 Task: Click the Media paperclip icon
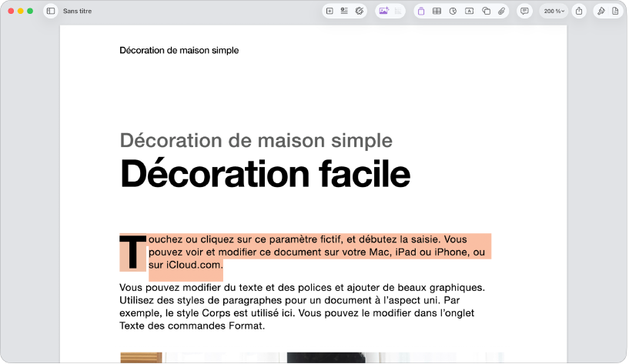point(501,12)
